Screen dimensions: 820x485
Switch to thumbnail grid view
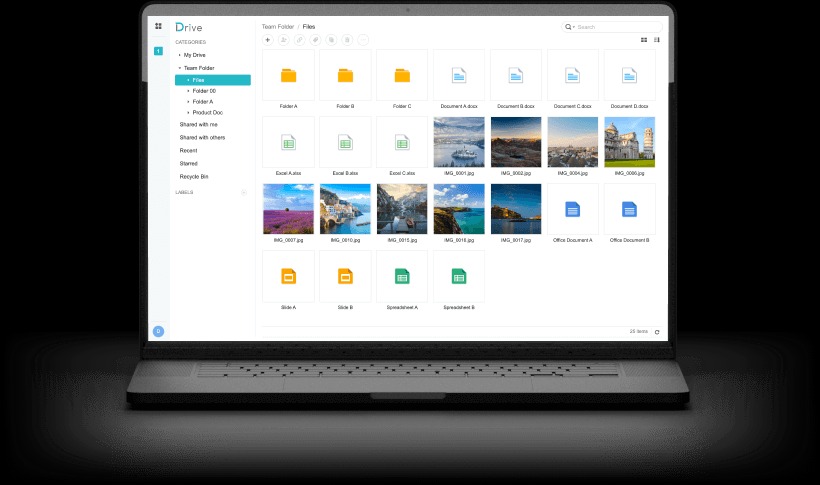(x=644, y=40)
